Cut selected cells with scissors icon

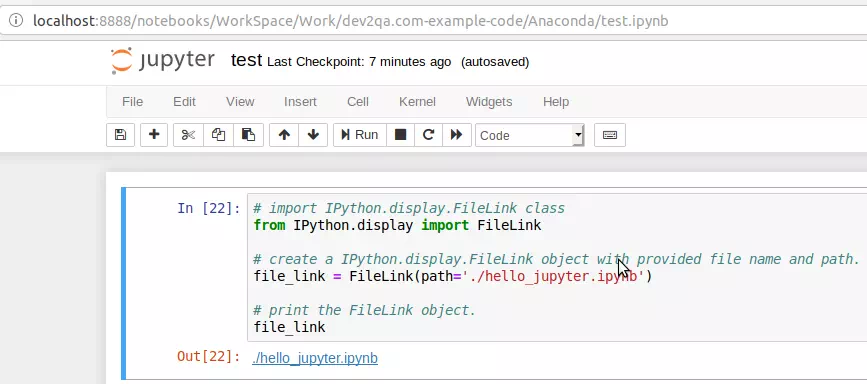click(x=188, y=135)
